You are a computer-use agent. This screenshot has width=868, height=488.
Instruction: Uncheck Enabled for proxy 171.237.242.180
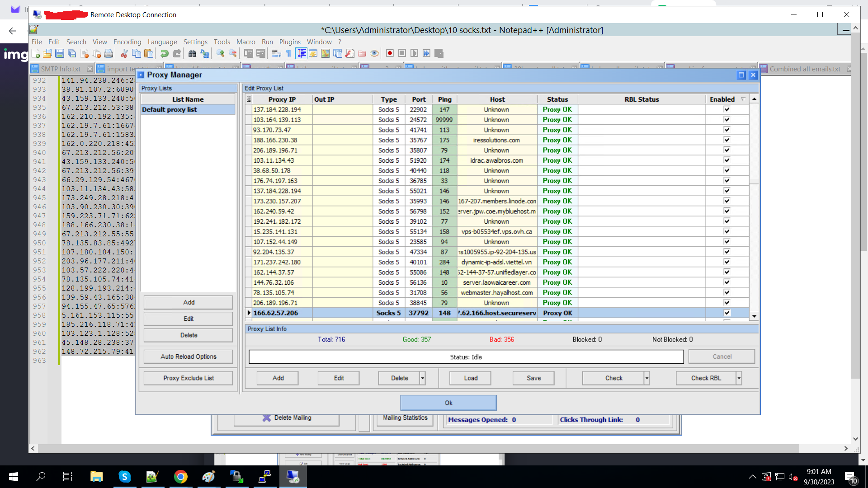727,262
